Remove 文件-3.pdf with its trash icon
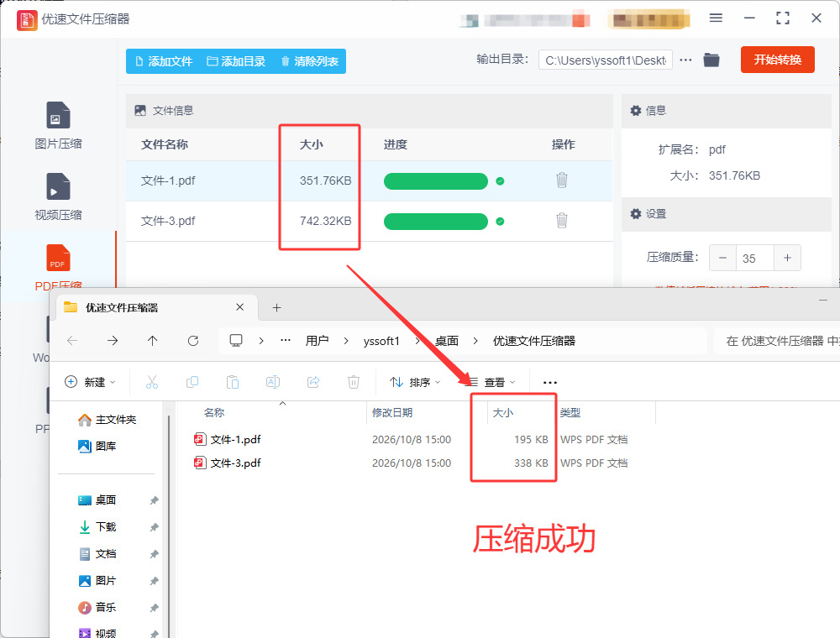 561,221
